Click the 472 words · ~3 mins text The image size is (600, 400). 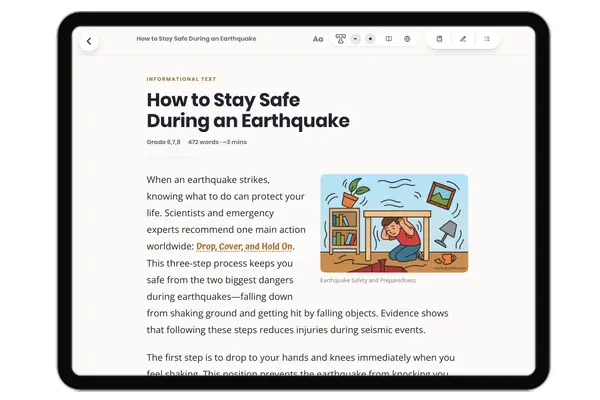pos(217,142)
